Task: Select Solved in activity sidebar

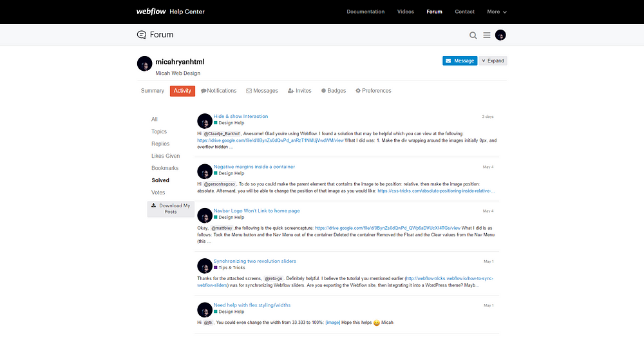Action: click(160, 180)
